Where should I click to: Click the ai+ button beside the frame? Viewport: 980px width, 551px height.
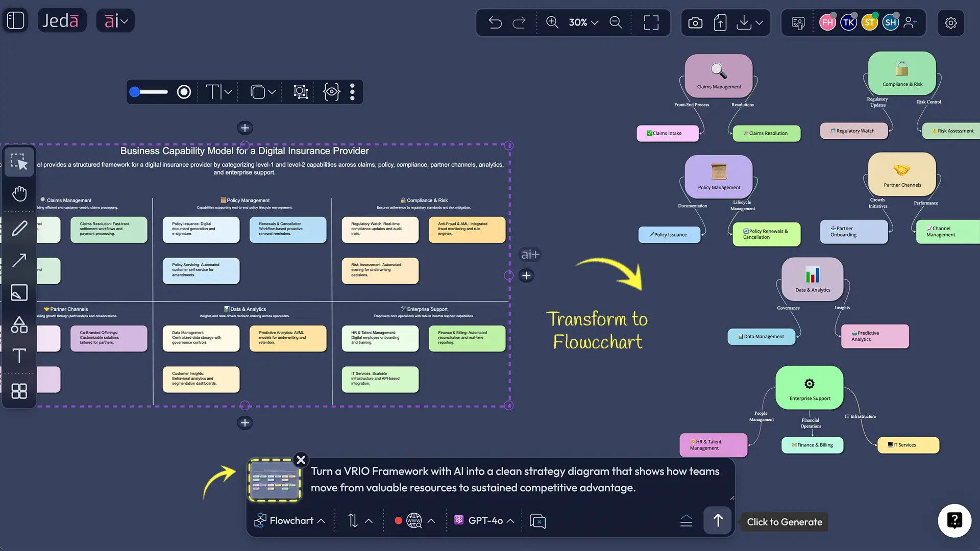click(x=530, y=255)
